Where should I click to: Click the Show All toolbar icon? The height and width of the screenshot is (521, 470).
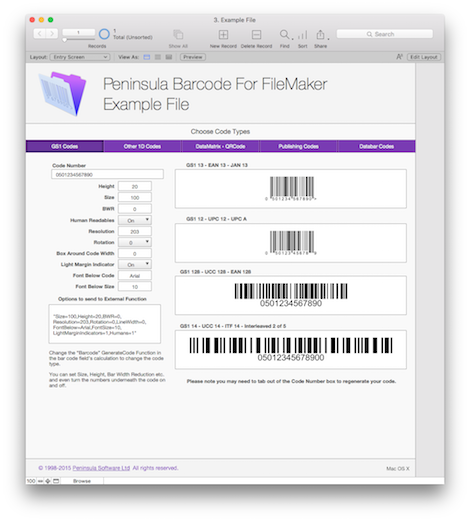tap(178, 35)
